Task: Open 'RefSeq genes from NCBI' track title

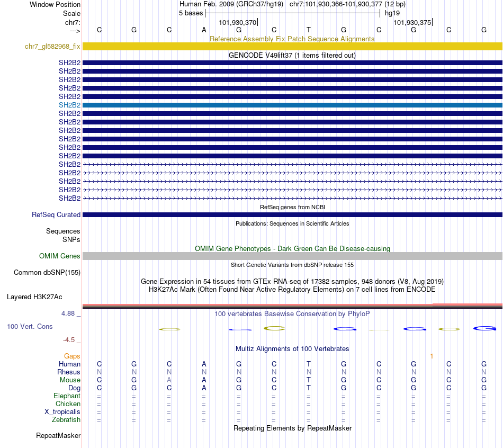Action: click(x=292, y=207)
